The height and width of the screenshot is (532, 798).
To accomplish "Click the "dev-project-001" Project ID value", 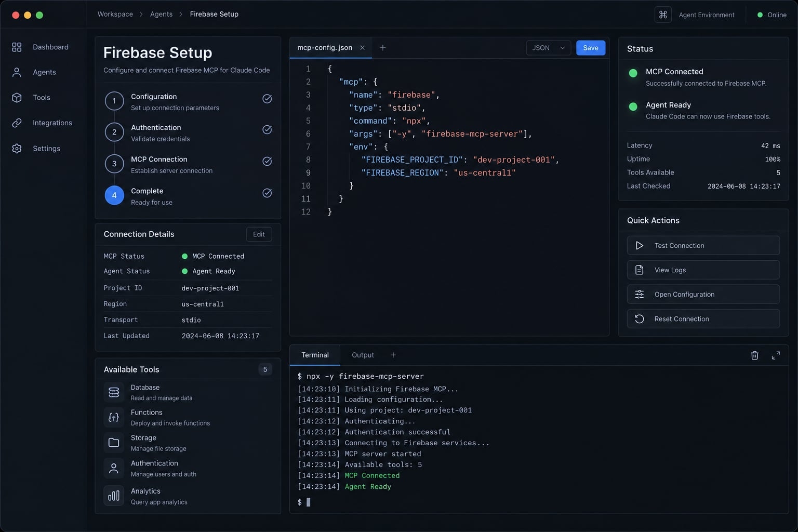I will pyautogui.click(x=210, y=288).
